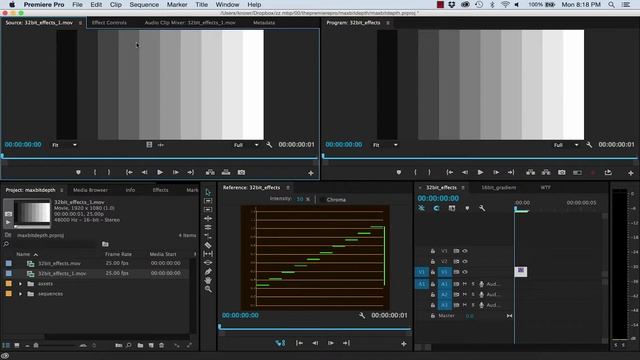Viewport: 640px width, 360px height.
Task: Click Lift button in the Program monitor
Action: pos(531,172)
